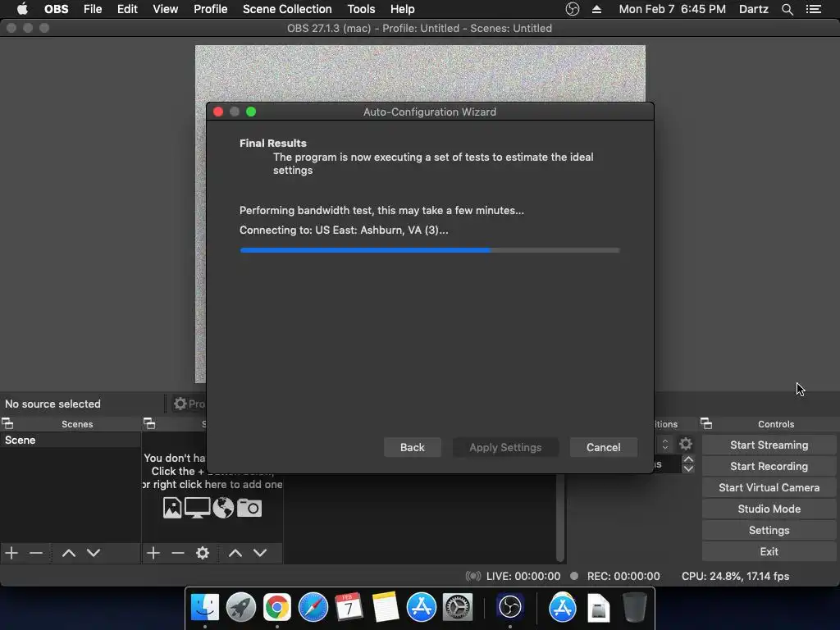Click the No source selected label

[x=52, y=404]
